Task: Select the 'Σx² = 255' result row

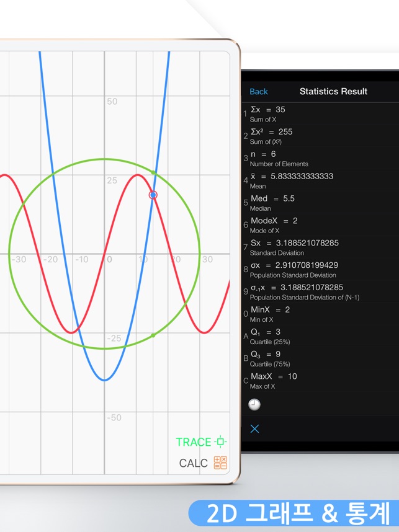Action: 320,136
